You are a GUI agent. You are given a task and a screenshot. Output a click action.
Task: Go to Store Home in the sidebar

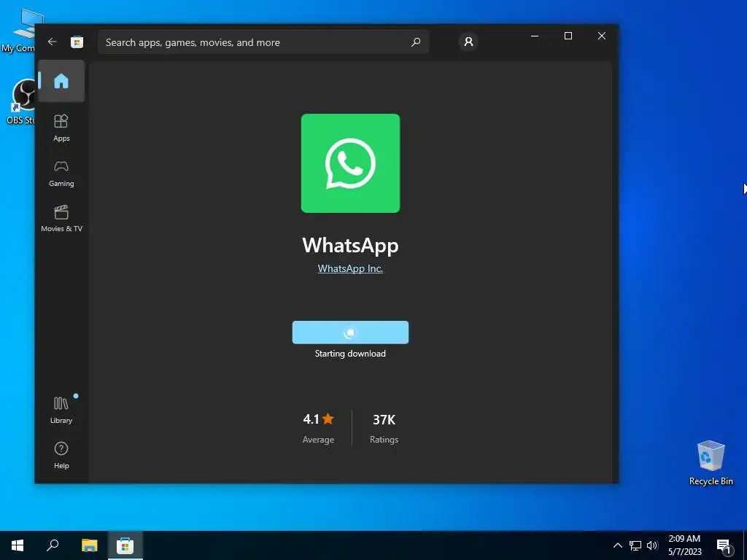click(61, 81)
